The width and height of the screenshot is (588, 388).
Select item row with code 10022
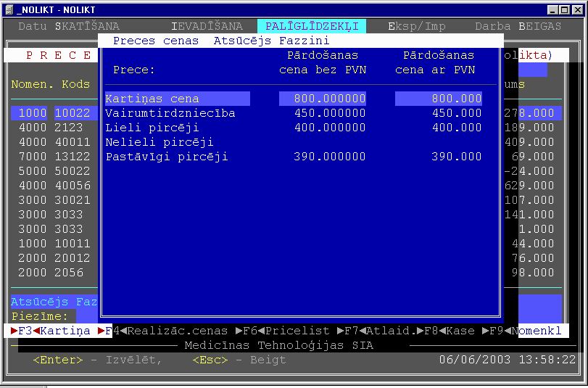tap(73, 113)
